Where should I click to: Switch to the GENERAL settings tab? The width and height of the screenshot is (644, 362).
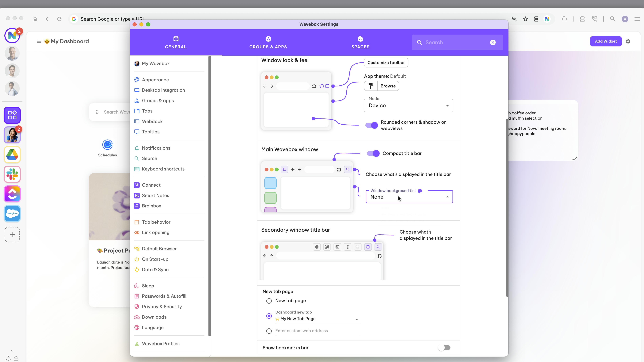click(x=176, y=43)
